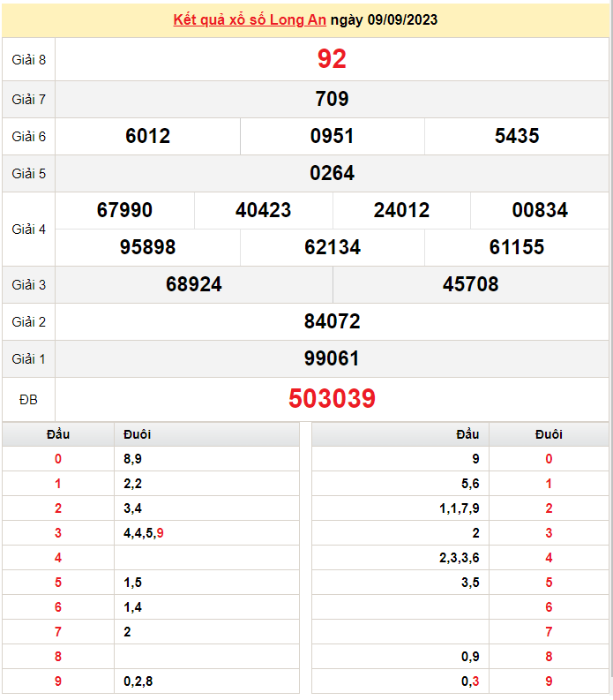Click number 45708 in Giải 3
The image size is (613, 700).
point(471,284)
